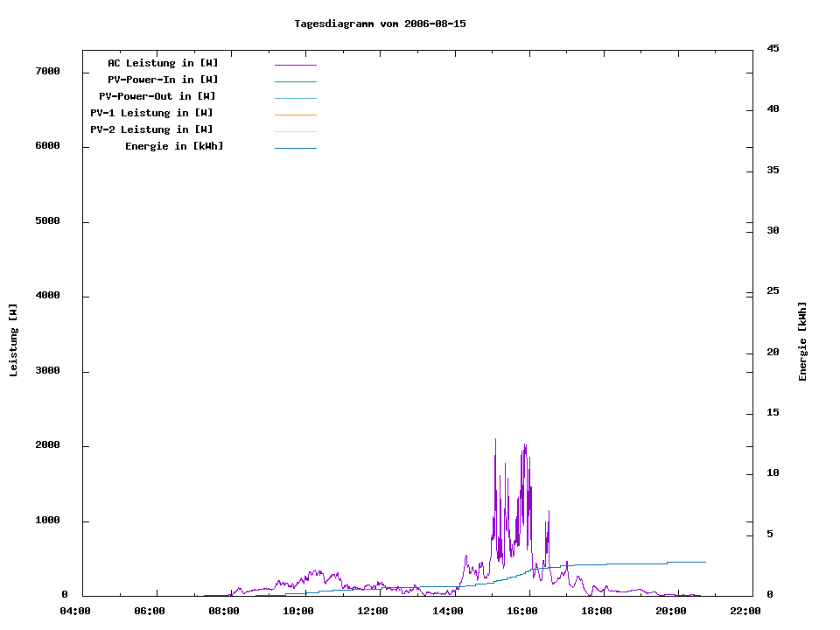Click the 2000 value on the left axis
Viewport: 840px width, 630px height.
(46, 445)
